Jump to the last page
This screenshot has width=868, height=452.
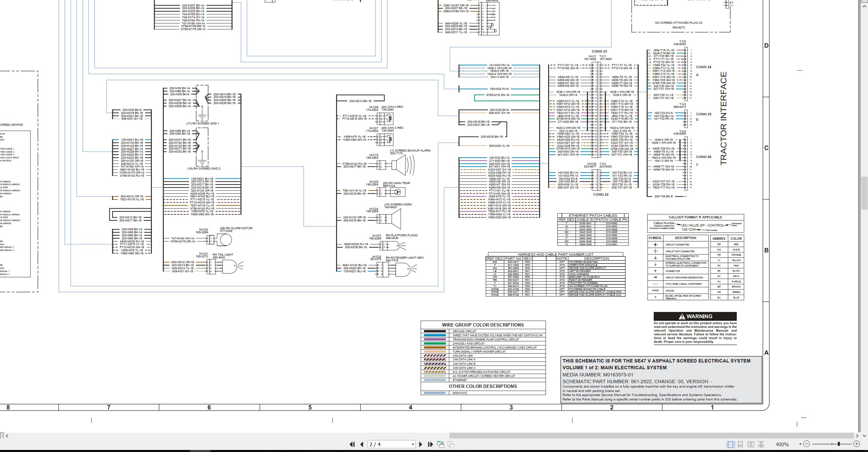tap(430, 444)
